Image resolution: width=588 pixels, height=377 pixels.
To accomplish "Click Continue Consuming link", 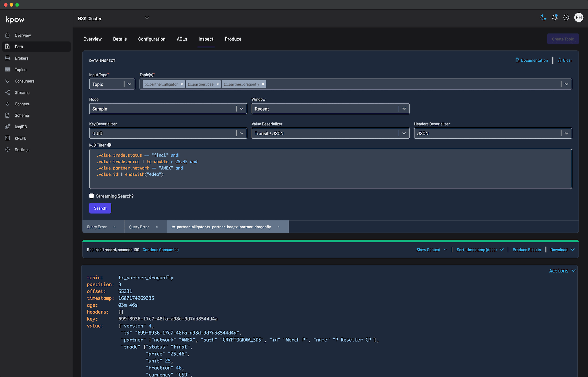I will [160, 249].
